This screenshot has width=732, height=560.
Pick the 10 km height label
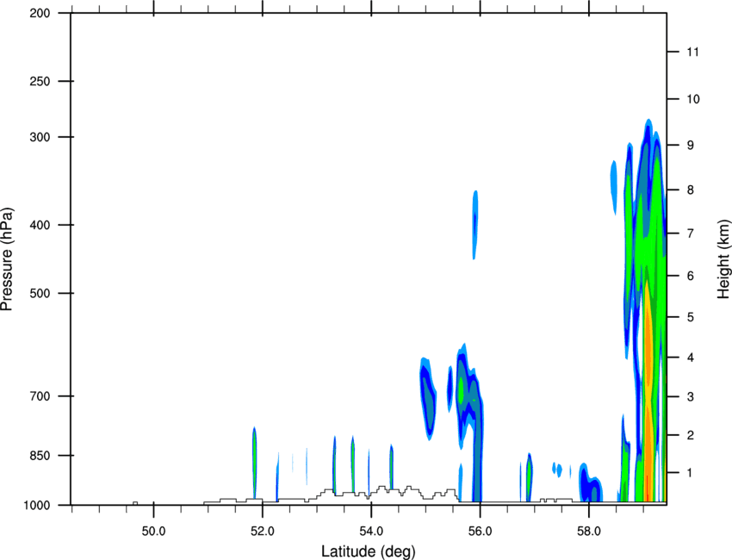692,99
